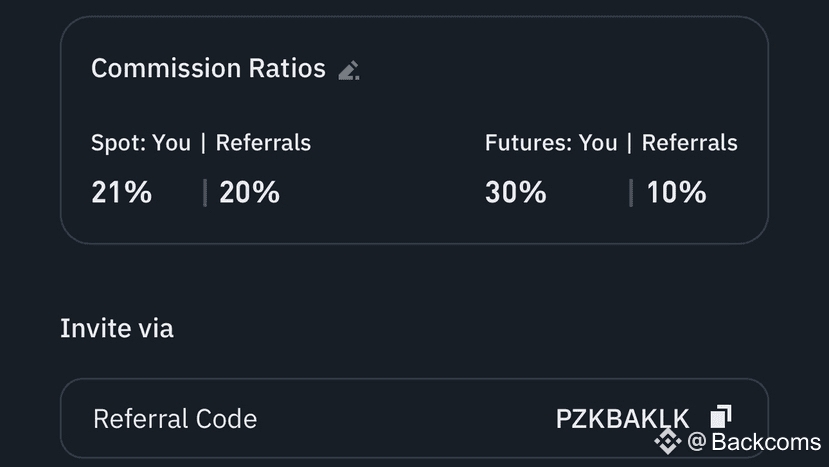This screenshot has height=467, width=829.
Task: Copy the referral code using the copy icon
Action: pos(721,416)
